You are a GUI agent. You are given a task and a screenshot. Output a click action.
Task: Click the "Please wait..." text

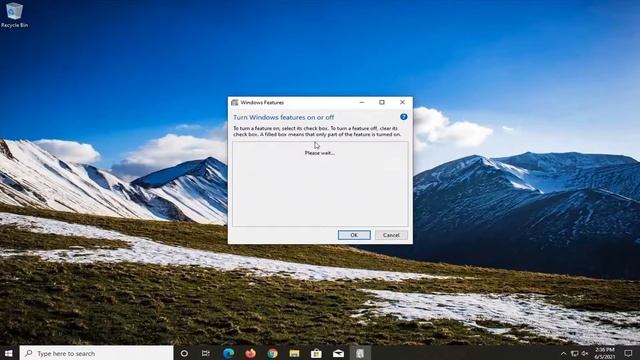320,153
